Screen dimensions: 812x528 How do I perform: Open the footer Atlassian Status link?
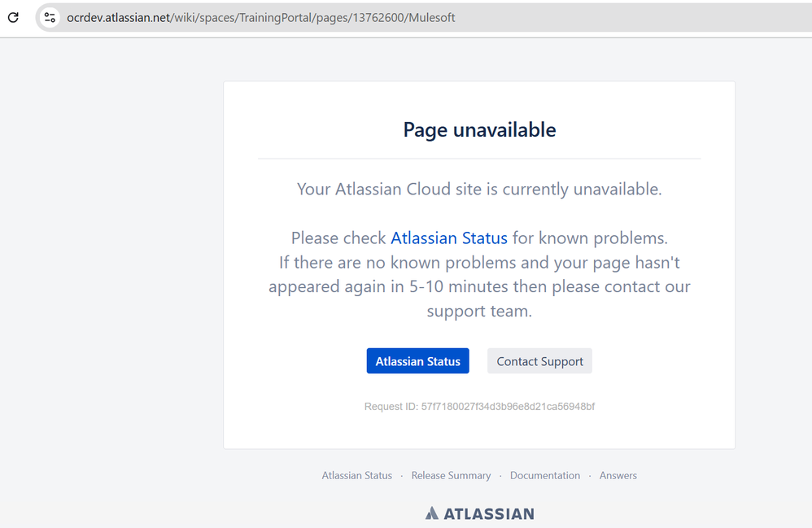point(357,475)
